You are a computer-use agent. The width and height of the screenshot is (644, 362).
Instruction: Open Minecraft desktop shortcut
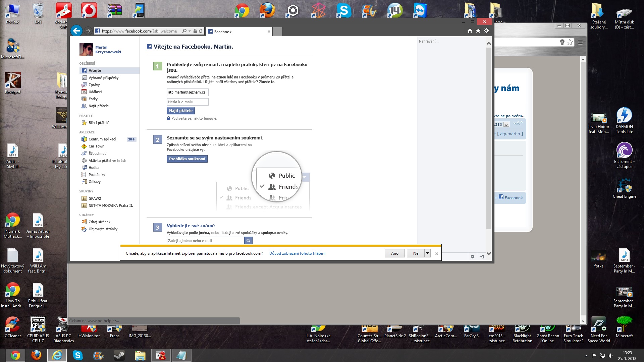(x=624, y=327)
